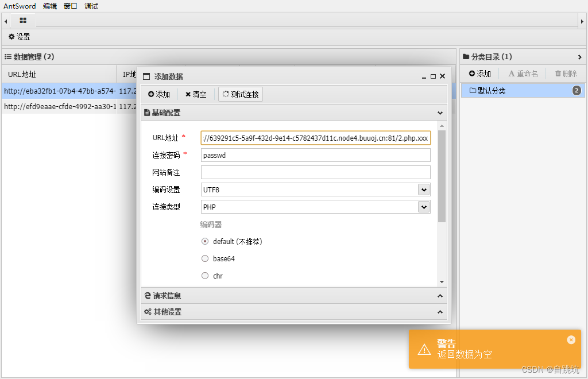
Task: Click dialog scrollbar down arrow
Action: [x=442, y=282]
